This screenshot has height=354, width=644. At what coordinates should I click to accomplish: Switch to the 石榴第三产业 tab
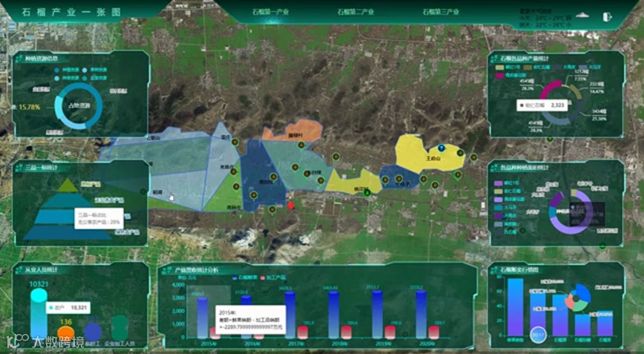pos(440,12)
